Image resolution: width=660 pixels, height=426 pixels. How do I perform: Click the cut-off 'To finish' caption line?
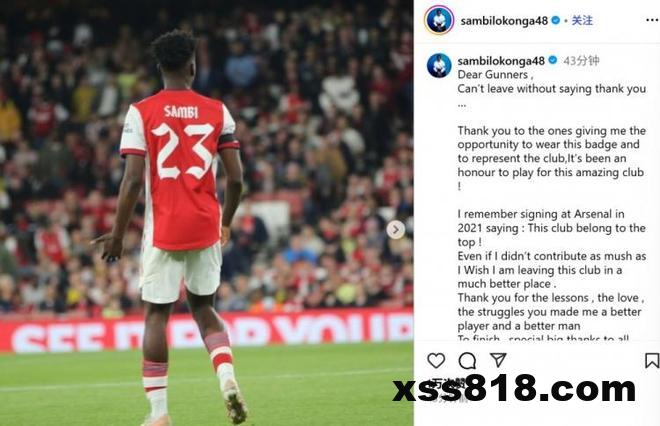[543, 338]
